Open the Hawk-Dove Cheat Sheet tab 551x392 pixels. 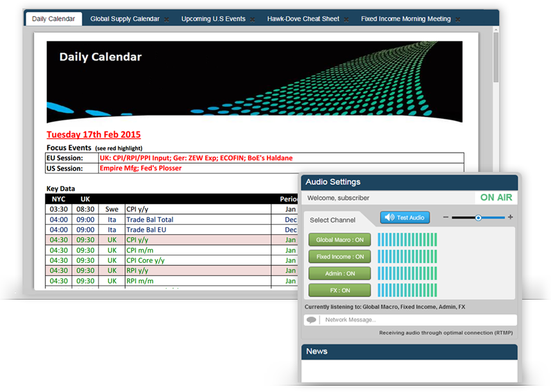(303, 19)
